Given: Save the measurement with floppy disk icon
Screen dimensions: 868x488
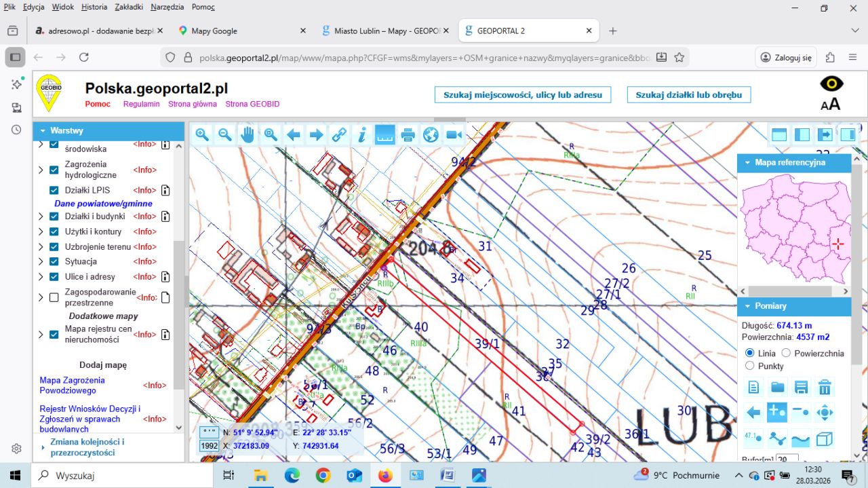Looking at the screenshot, I should click(x=801, y=388).
